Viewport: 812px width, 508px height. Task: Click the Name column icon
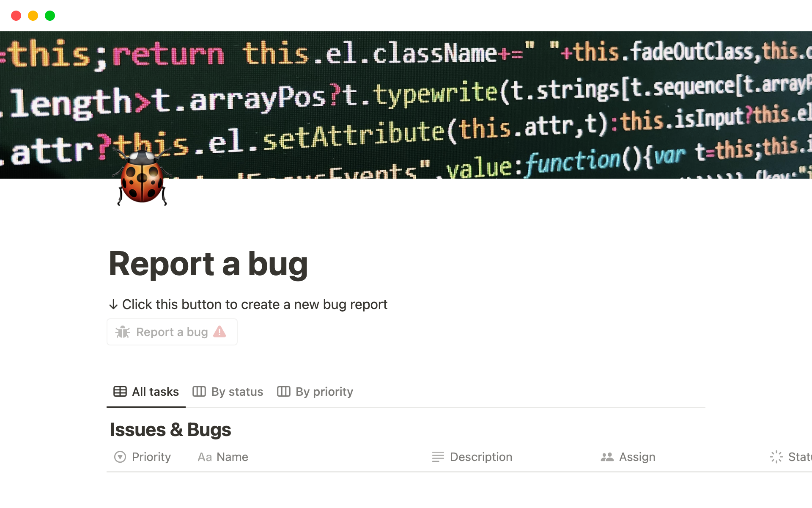coord(205,457)
